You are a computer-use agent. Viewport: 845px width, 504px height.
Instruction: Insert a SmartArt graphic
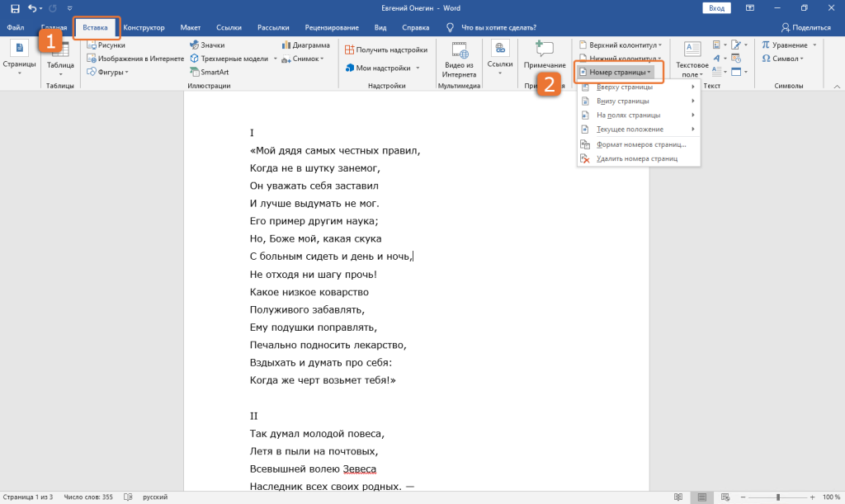point(210,72)
